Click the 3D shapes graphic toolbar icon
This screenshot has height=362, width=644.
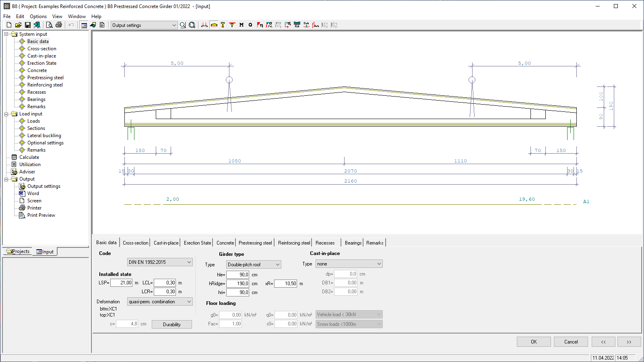[x=93, y=25]
